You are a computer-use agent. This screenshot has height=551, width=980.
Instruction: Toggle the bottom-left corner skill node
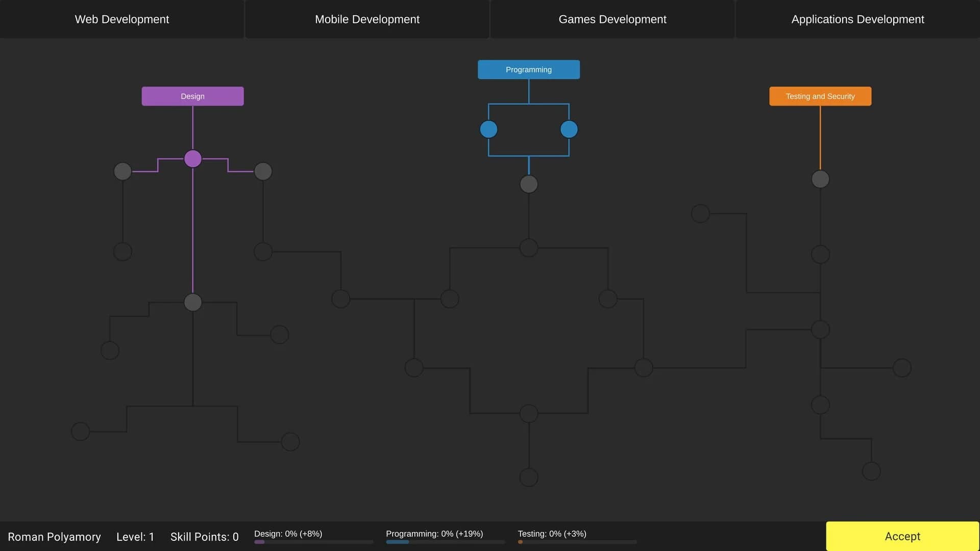80,431
